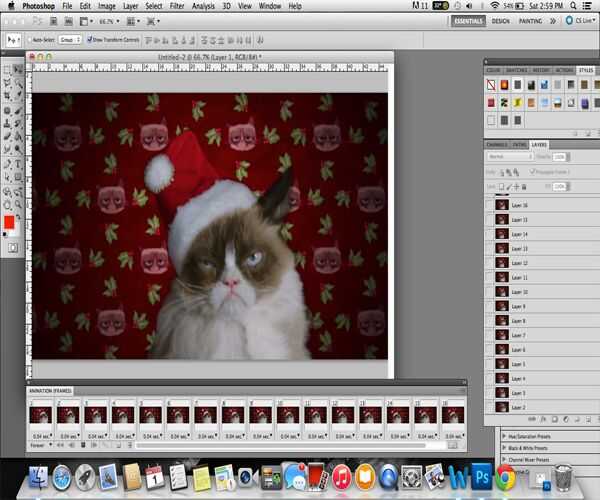Image resolution: width=600 pixels, height=500 pixels.
Task: Select the Clone Stamp tool
Action: [x=7, y=124]
